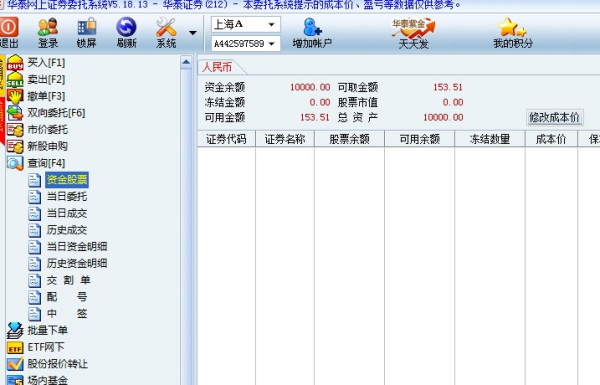600x385 pixels.
Task: Select 当日委托 in the tree
Action: point(67,196)
